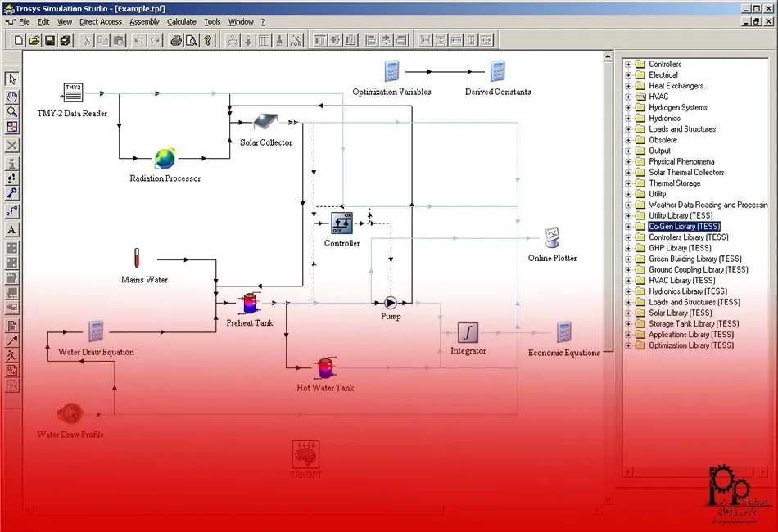The height and width of the screenshot is (532, 778).
Task: Expand the Controllers folder
Action: point(628,65)
